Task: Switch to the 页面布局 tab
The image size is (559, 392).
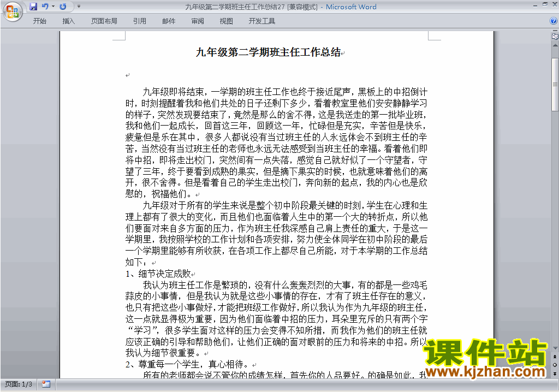Action: 104,21
